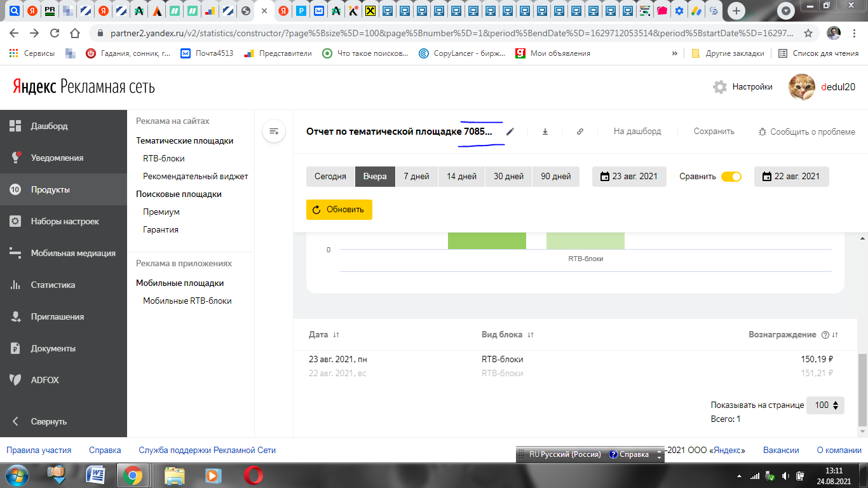
Task: Bookmark this page with the star icon
Action: point(808,33)
